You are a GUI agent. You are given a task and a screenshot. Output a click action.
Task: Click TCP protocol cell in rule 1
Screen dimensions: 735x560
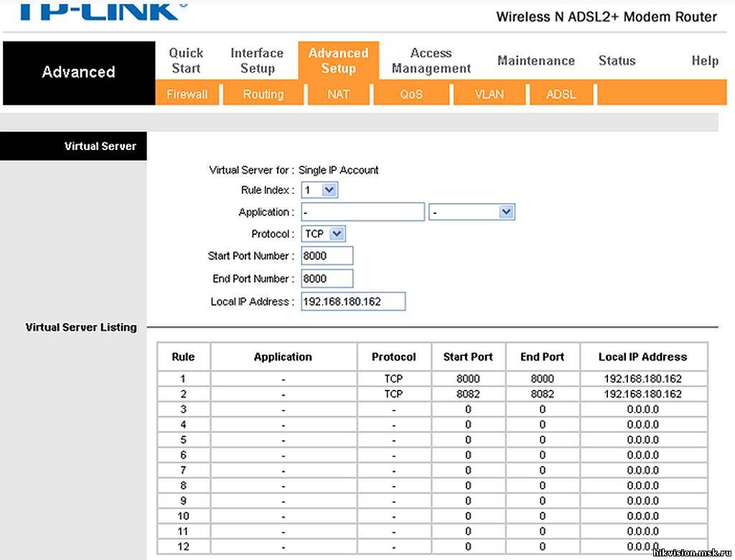click(x=394, y=378)
